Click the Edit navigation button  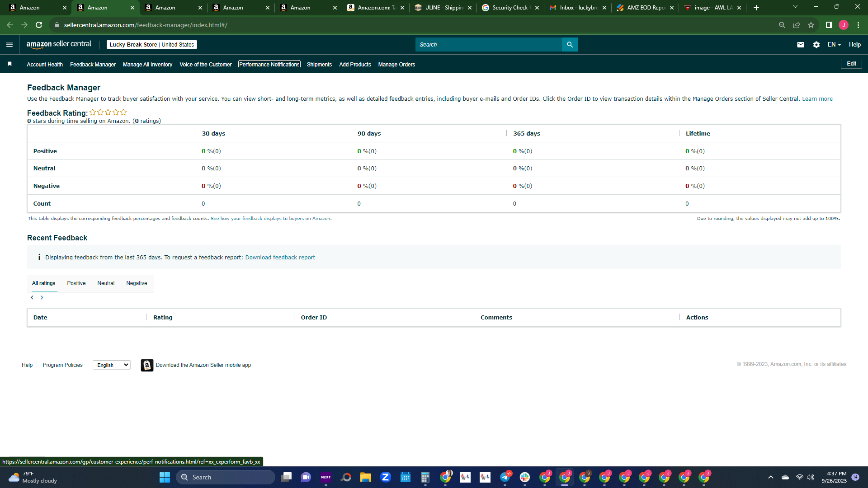point(851,64)
